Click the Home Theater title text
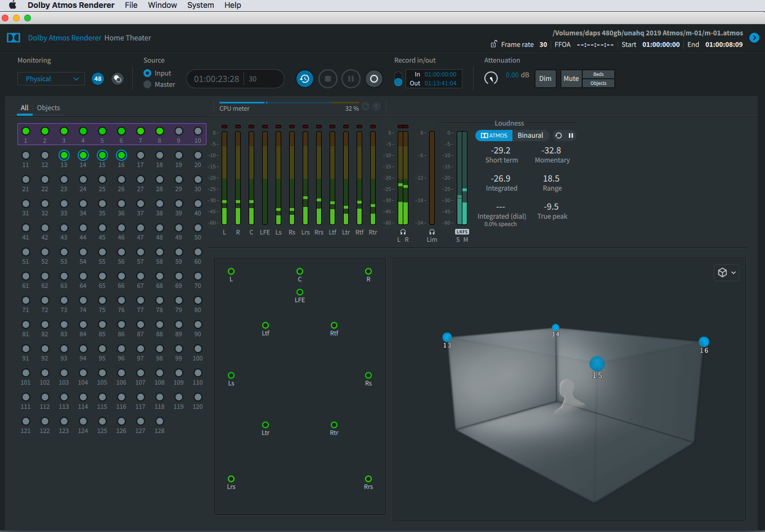 (128, 38)
